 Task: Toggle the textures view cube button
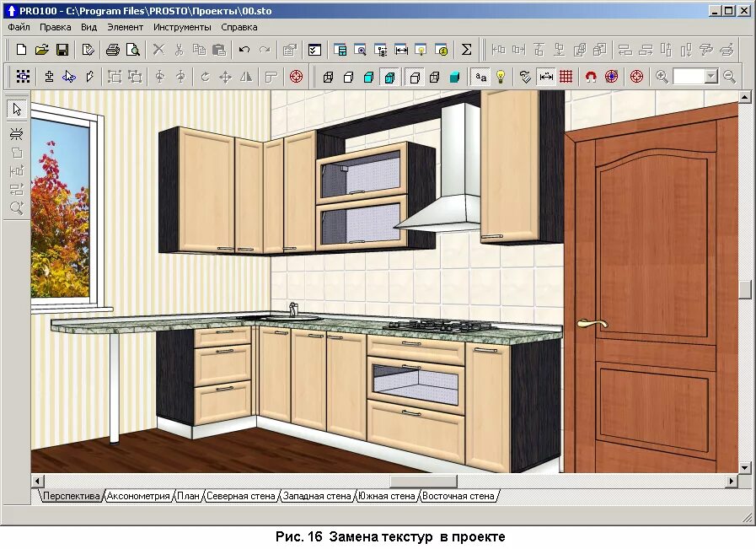(389, 76)
